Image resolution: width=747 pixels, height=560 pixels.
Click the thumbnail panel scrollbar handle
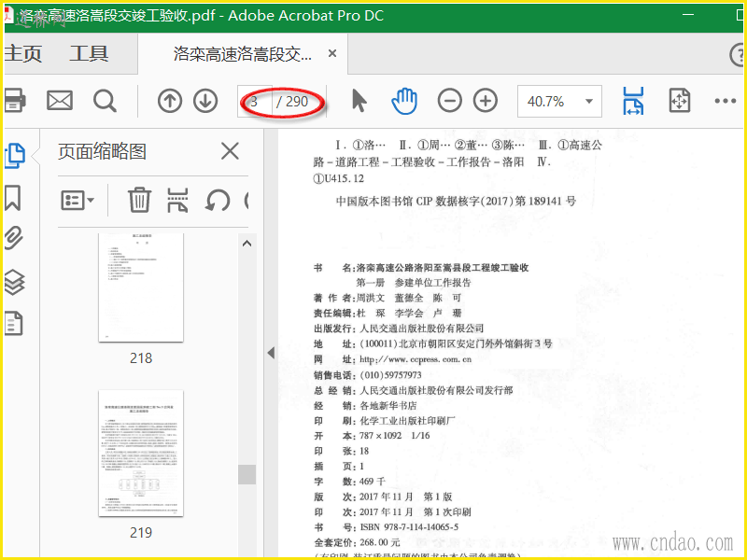click(x=247, y=474)
